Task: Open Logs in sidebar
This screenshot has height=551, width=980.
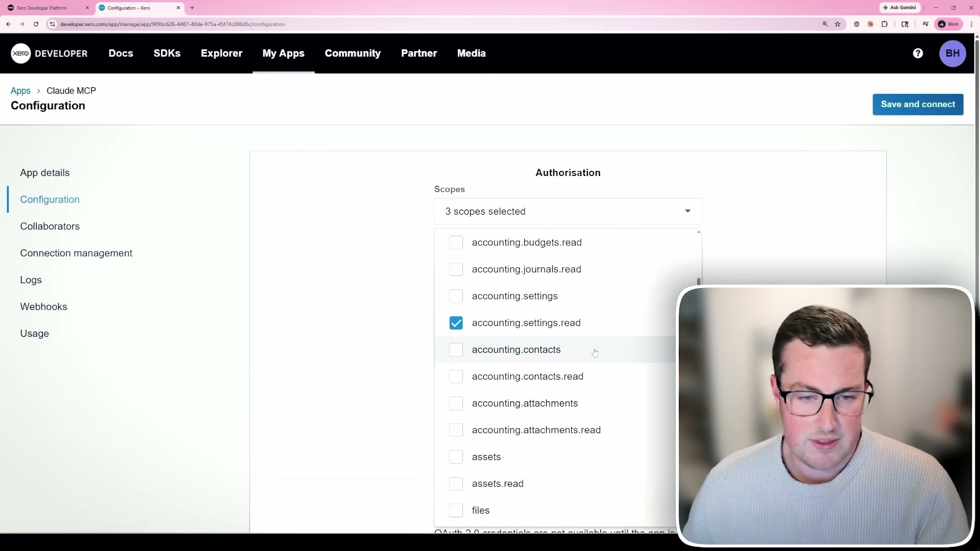Action: (31, 280)
